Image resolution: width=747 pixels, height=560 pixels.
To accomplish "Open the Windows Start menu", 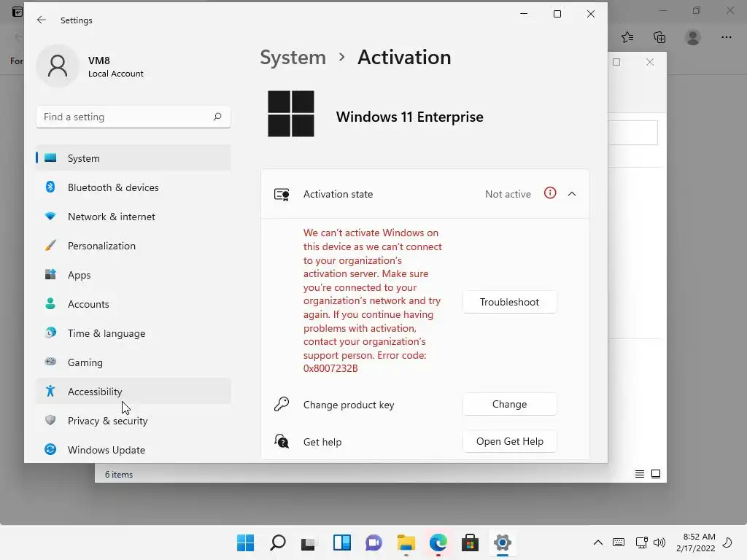I will (245, 542).
